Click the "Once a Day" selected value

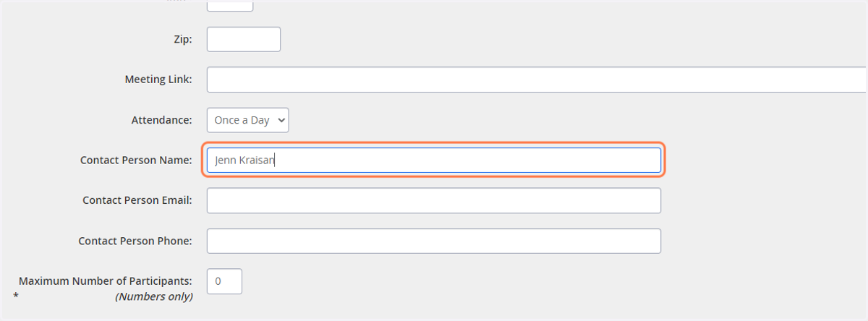pos(242,120)
